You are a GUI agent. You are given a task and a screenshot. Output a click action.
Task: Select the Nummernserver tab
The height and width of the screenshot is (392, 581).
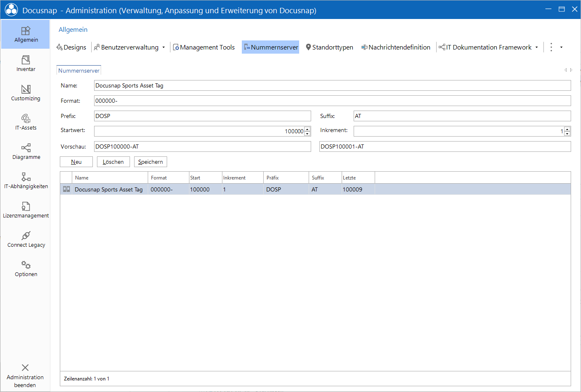coord(79,71)
